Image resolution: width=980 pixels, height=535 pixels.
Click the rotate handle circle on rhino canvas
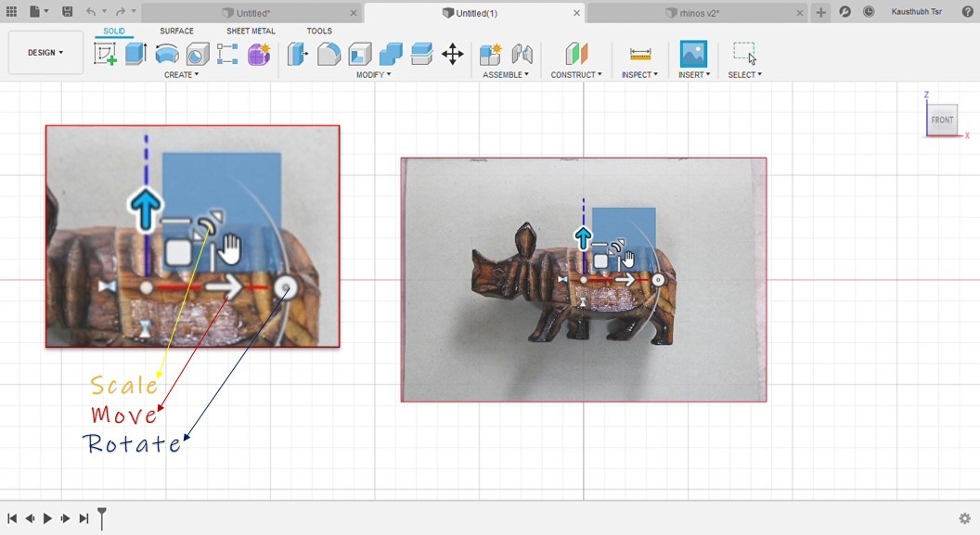(658, 280)
